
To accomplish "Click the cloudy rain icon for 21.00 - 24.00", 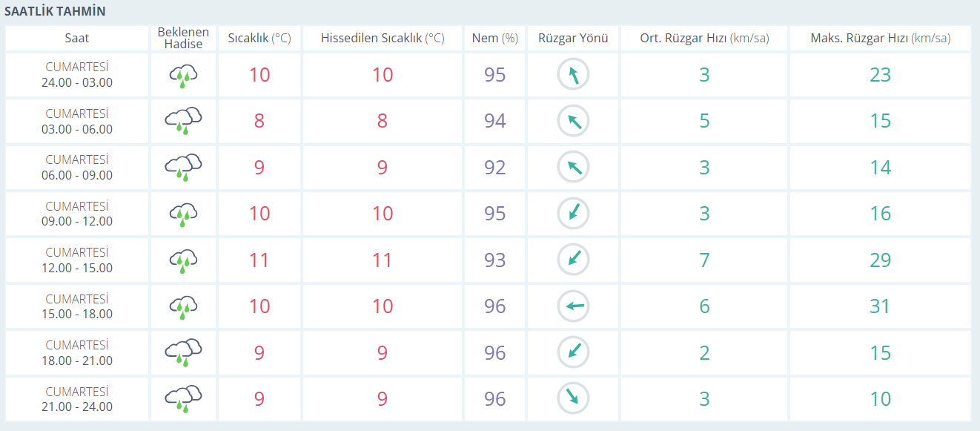I will 183,399.
